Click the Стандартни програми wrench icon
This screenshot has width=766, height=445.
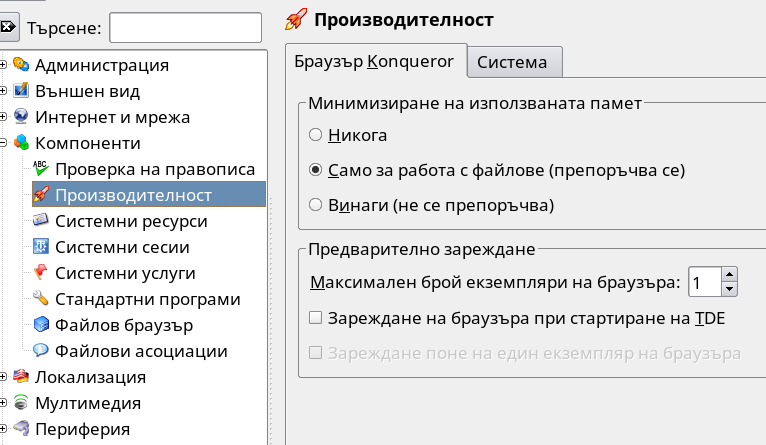[41, 298]
